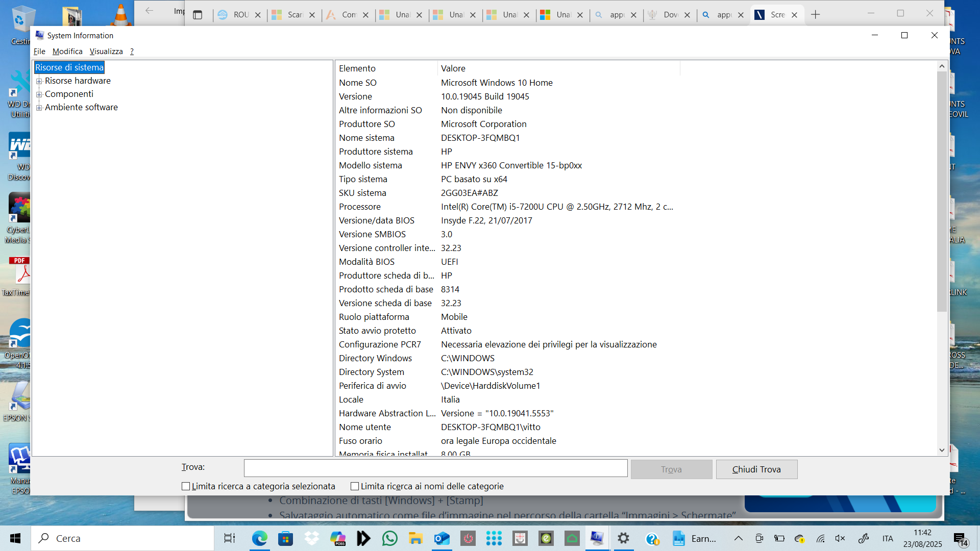980x551 pixels.
Task: Click the red power icon on taskbar
Action: coord(468,538)
